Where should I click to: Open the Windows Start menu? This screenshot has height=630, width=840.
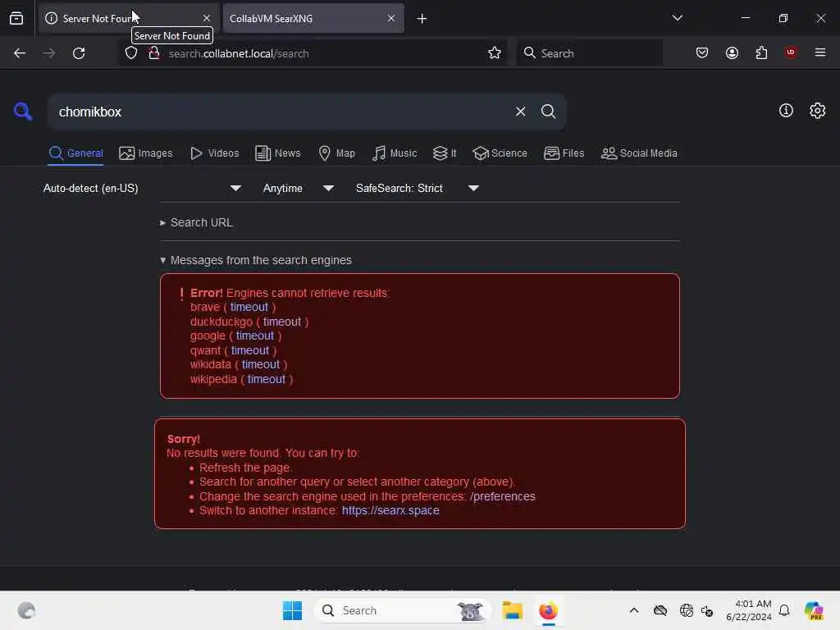pos(292,610)
